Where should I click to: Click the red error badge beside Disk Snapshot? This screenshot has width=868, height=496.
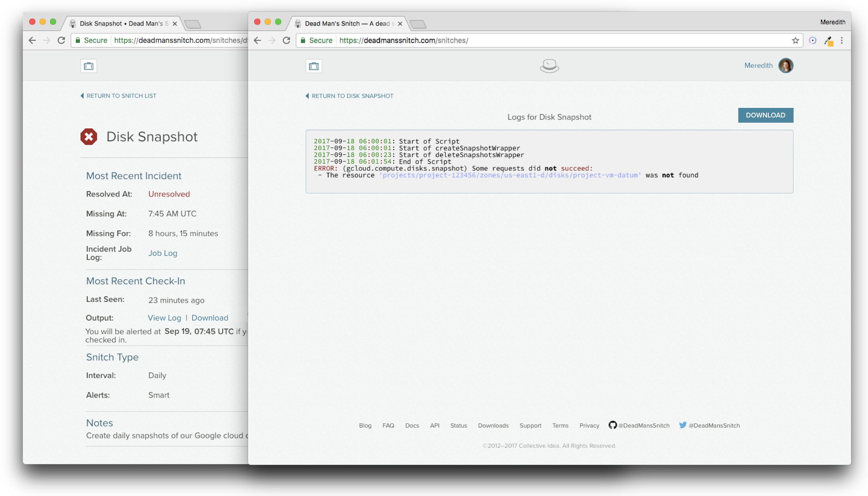coord(89,137)
